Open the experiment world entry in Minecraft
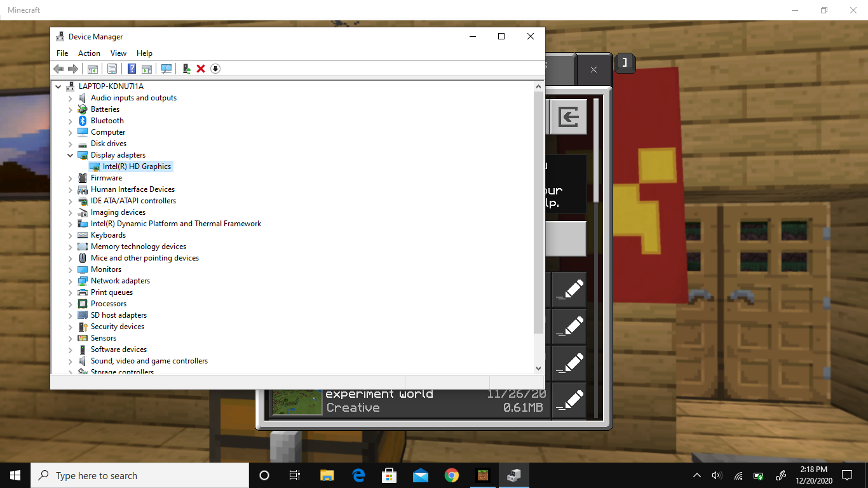 (409, 400)
